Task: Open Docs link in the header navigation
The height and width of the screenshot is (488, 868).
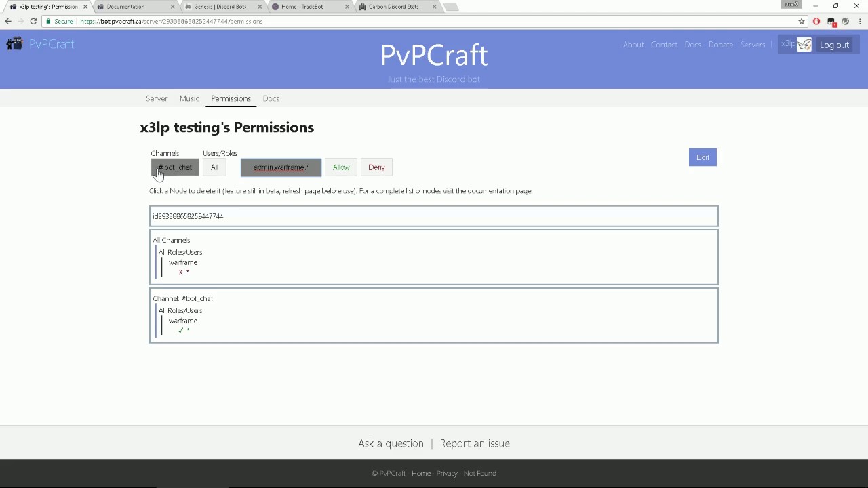Action: coord(692,45)
